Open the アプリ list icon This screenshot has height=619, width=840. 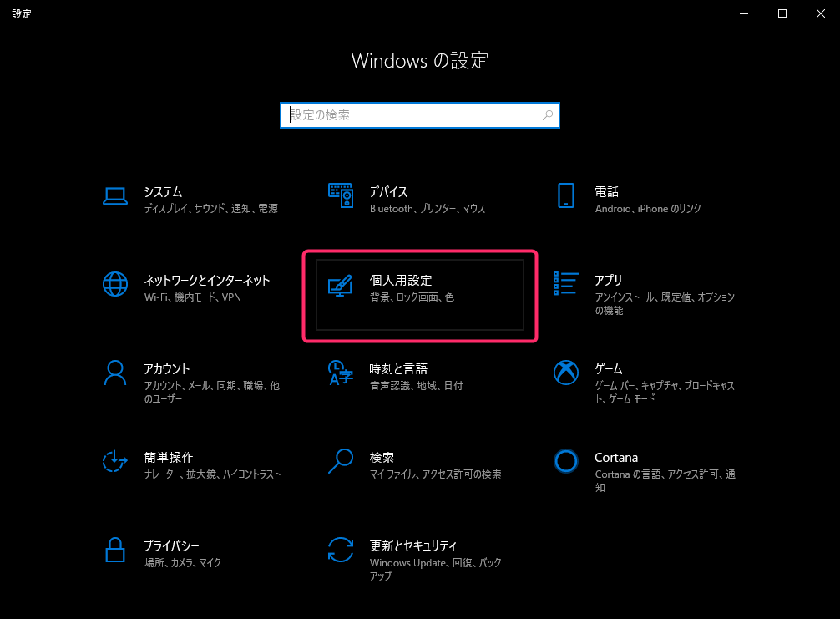point(566,283)
